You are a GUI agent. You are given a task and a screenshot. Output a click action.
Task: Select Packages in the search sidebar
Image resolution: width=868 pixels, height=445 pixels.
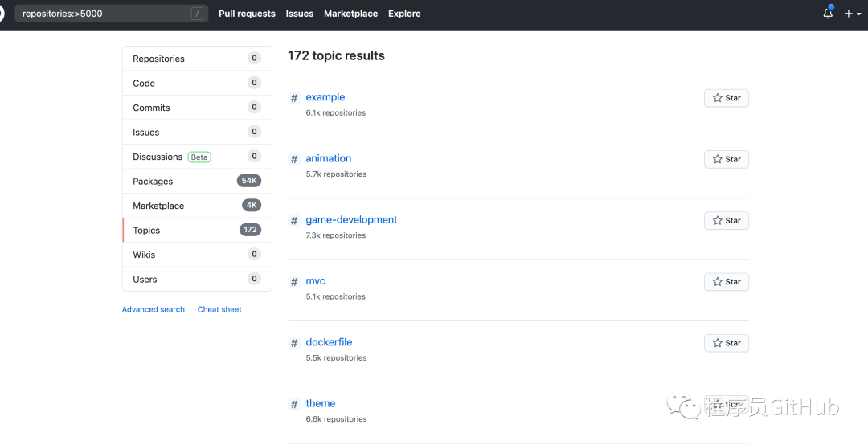click(x=197, y=181)
